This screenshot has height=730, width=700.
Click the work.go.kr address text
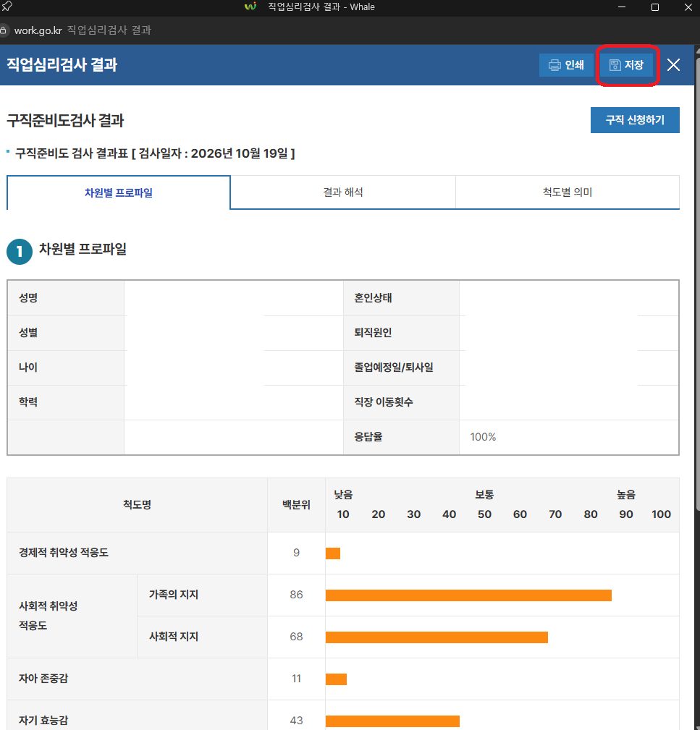38,30
